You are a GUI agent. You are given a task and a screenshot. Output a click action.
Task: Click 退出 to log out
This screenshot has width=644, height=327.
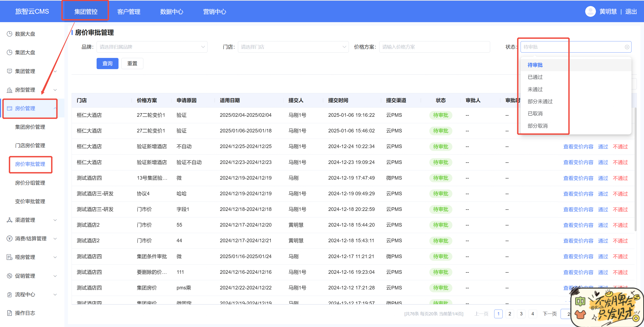631,11
